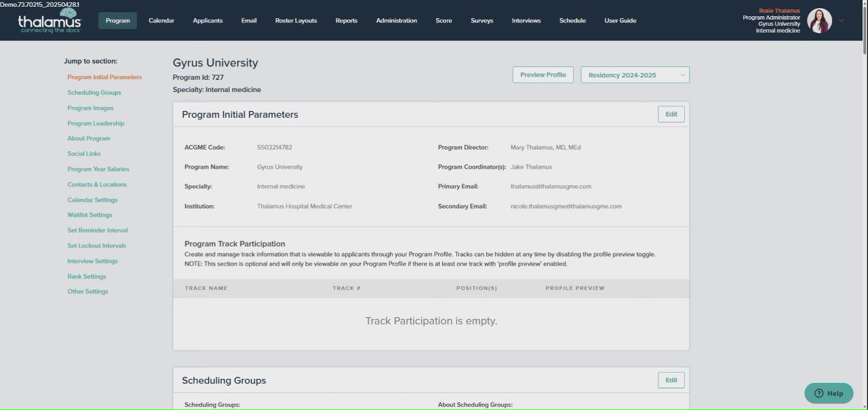Open the Residency 2024-2025 season dropdown

(x=635, y=75)
